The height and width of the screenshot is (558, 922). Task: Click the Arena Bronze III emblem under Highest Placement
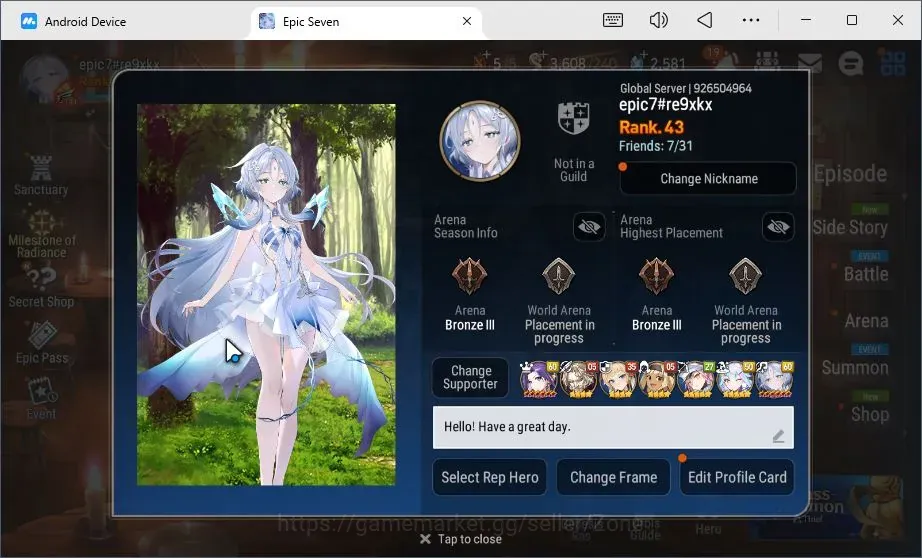656,276
